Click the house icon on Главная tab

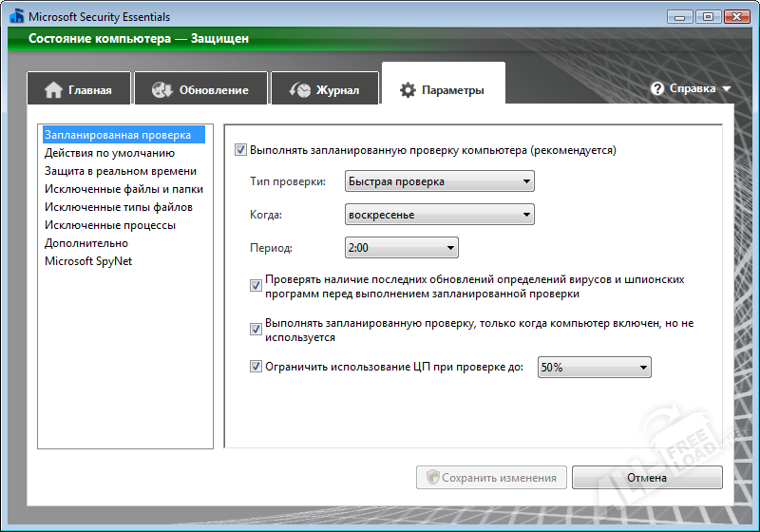[53, 90]
